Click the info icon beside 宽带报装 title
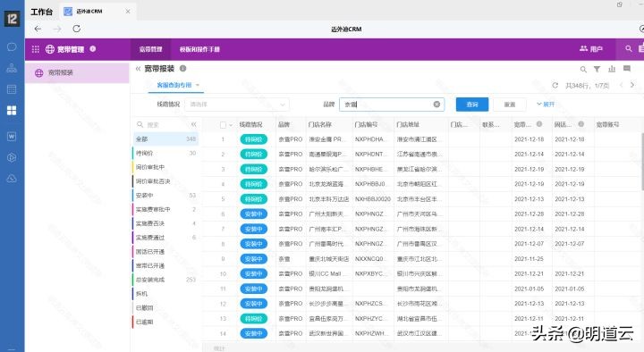The width and height of the screenshot is (644, 352). tap(182, 69)
